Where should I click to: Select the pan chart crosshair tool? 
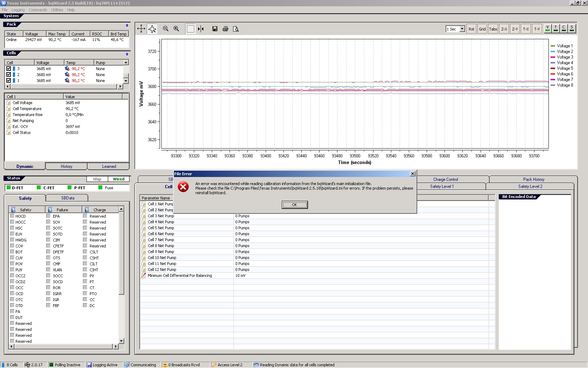point(141,29)
